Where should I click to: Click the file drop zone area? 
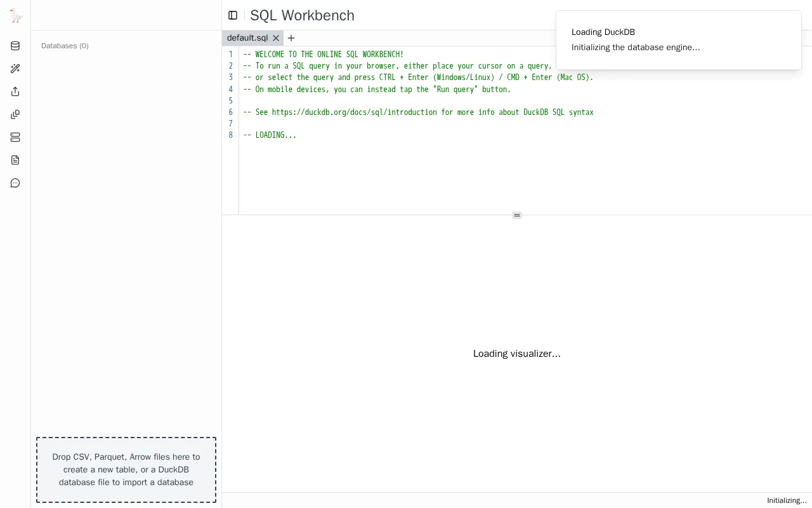point(126,470)
